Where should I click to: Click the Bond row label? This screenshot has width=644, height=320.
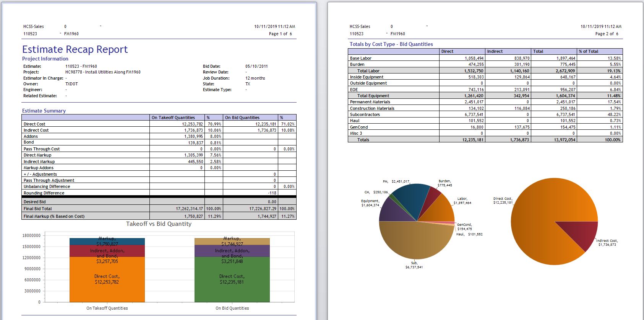click(x=29, y=142)
